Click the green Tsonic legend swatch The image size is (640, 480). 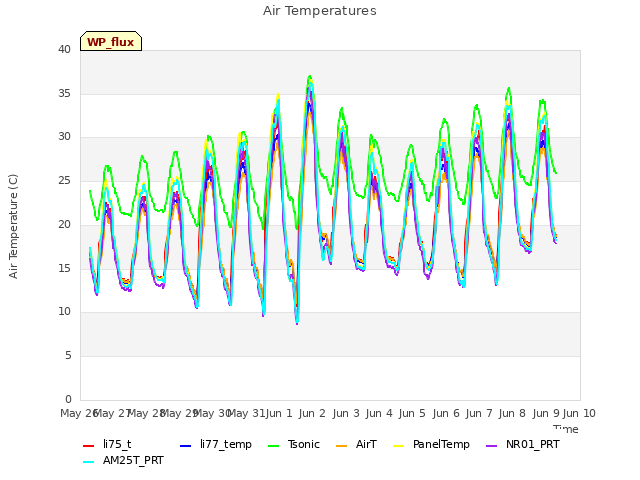point(273,446)
